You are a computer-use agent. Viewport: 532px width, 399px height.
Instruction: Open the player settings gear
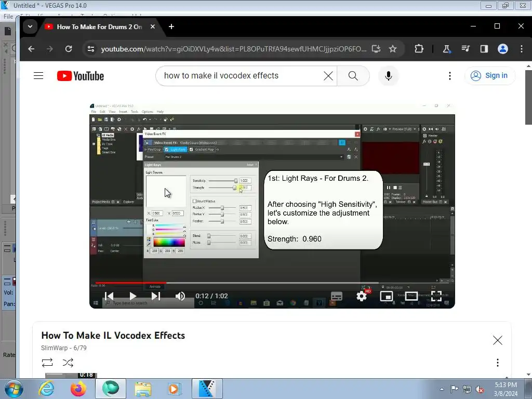pyautogui.click(x=362, y=296)
